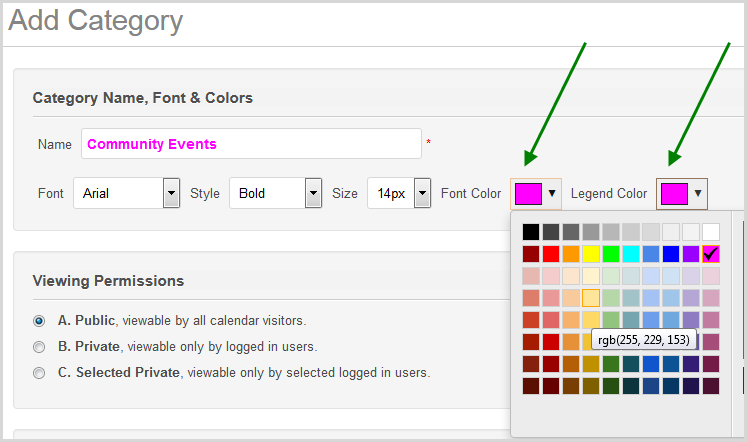Pick the royal blue swatch in the second-last row
Image resolution: width=747 pixels, height=442 pixels.
point(651,363)
